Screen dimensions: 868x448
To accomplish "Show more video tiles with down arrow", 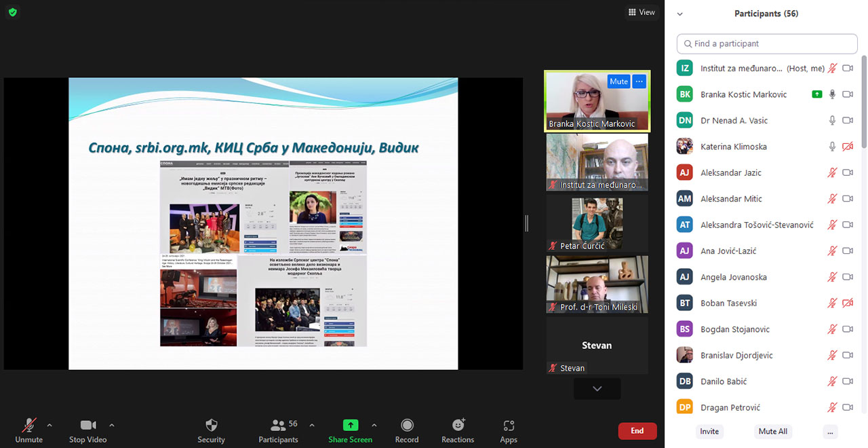I will click(x=597, y=389).
